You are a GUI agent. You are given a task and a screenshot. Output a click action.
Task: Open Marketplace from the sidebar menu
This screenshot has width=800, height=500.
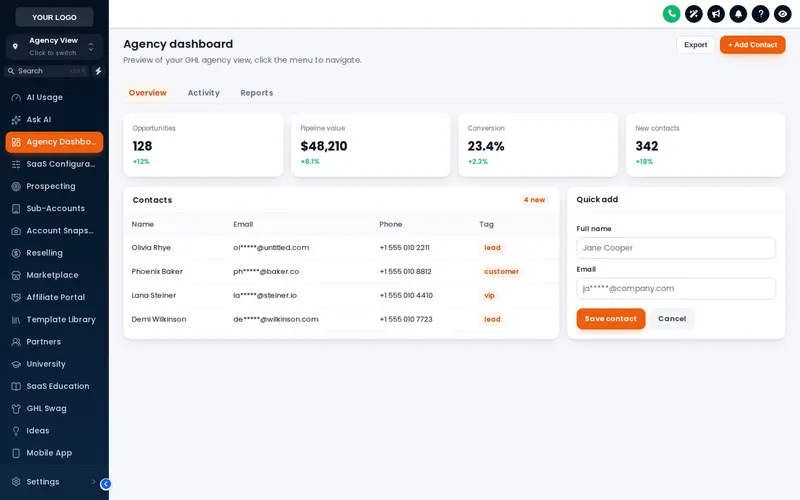coord(54,275)
